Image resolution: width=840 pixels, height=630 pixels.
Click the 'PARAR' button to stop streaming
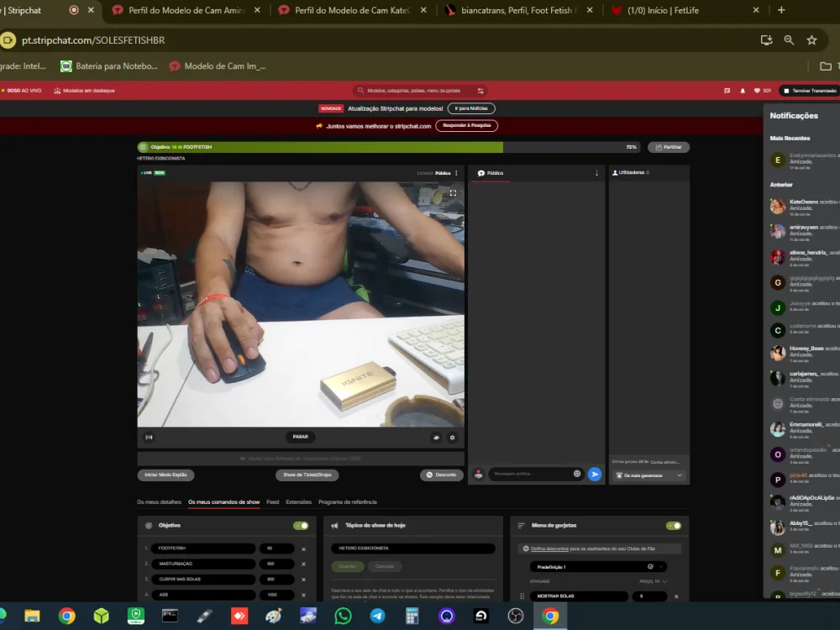click(x=300, y=437)
